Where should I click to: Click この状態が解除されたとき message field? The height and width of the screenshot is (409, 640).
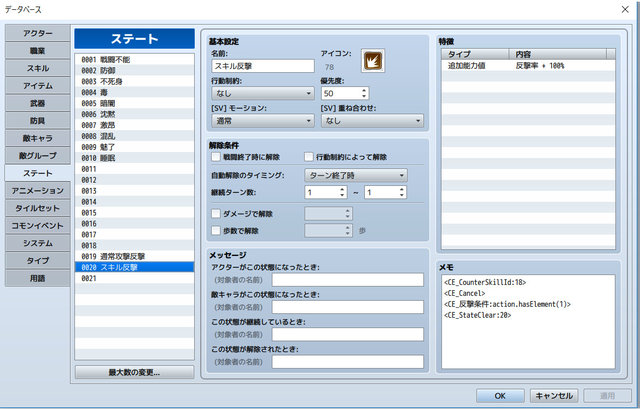coord(348,362)
